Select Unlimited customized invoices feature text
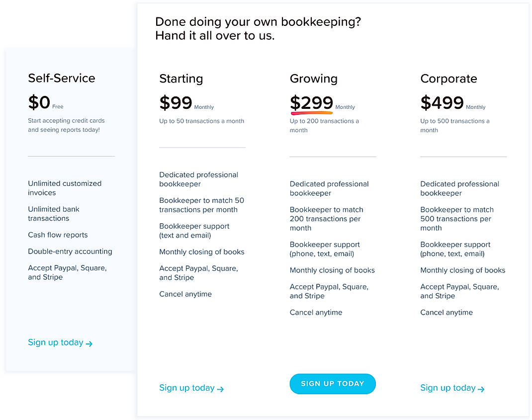Image resolution: width=532 pixels, height=420 pixels. point(65,188)
